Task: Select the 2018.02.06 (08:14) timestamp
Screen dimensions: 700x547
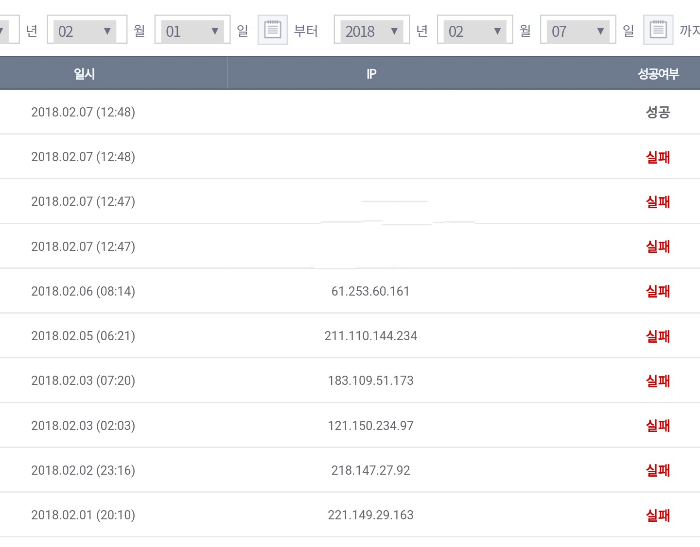Action: click(x=83, y=291)
